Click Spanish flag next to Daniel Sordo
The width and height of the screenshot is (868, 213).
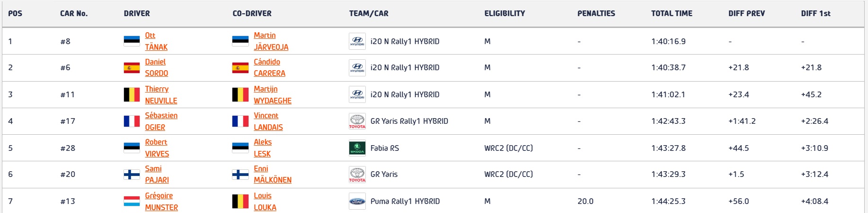[132, 68]
